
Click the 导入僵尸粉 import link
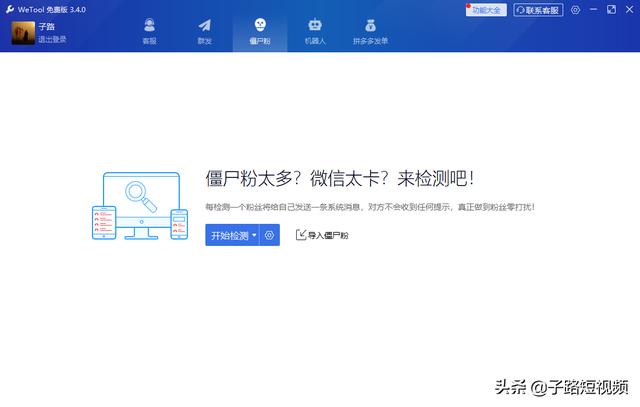pos(322,235)
